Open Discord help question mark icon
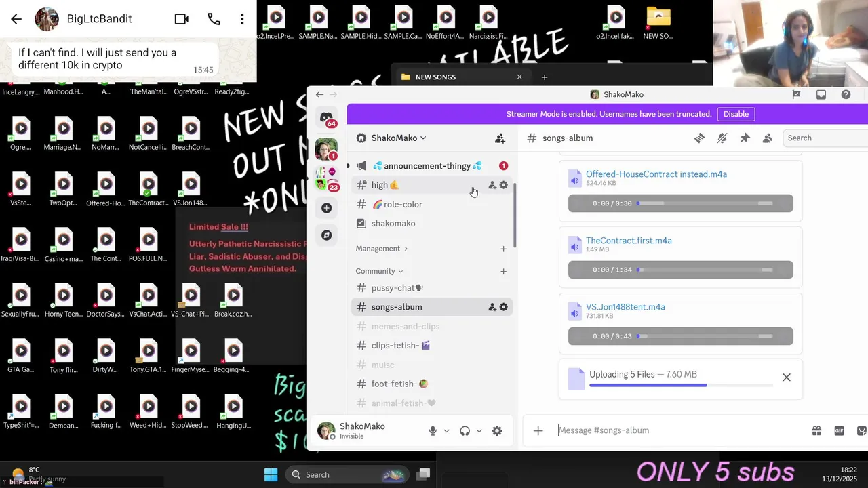 (x=846, y=95)
